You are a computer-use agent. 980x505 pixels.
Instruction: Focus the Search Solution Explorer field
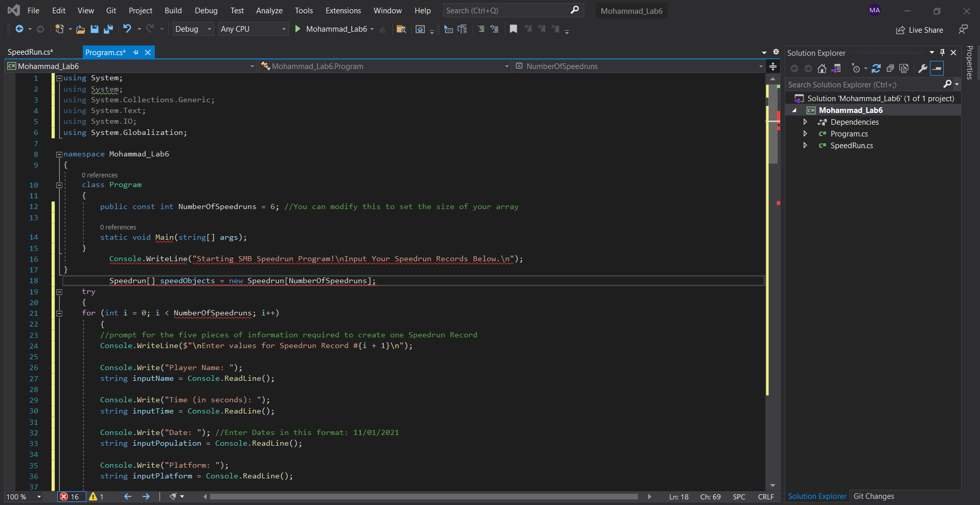[x=864, y=84]
